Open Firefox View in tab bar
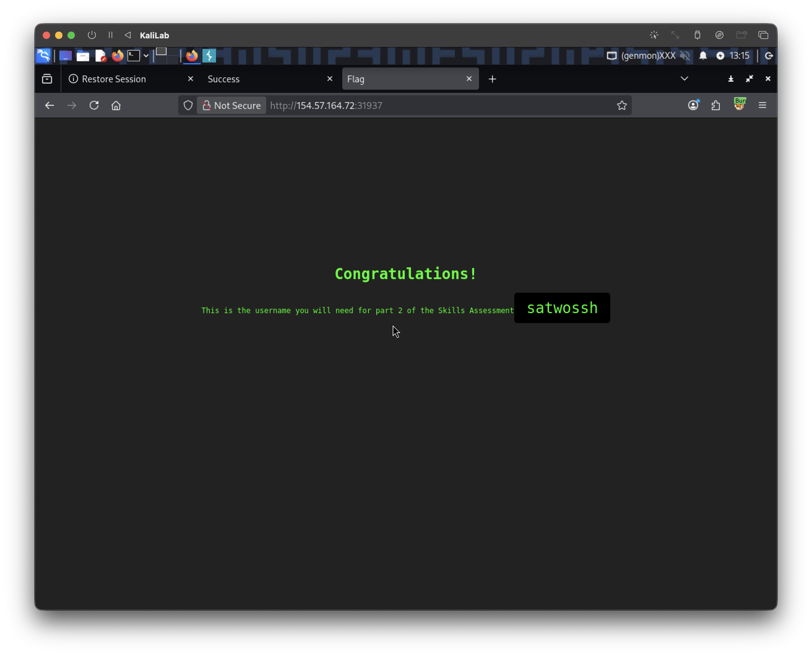The width and height of the screenshot is (812, 656). tap(47, 79)
